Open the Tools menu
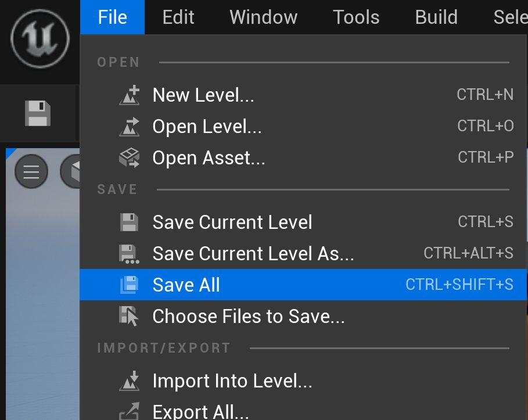Viewport: 528px width, 420px height. [x=356, y=17]
